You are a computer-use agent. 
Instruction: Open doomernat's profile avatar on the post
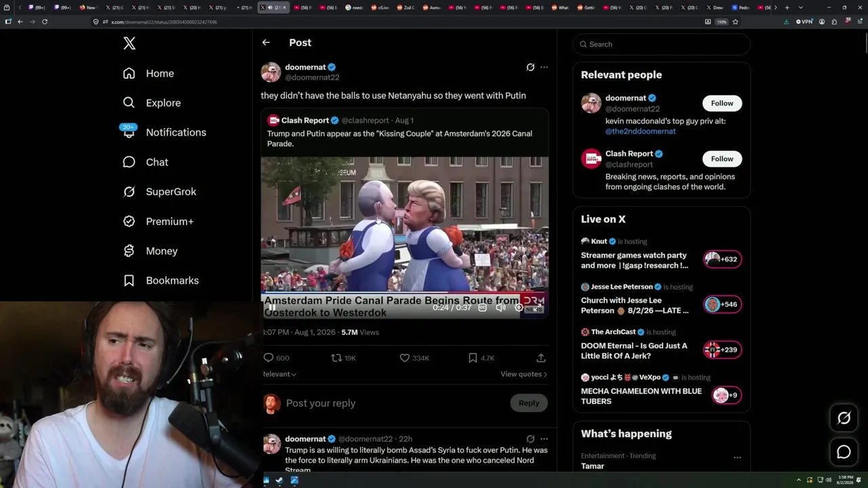pos(271,72)
